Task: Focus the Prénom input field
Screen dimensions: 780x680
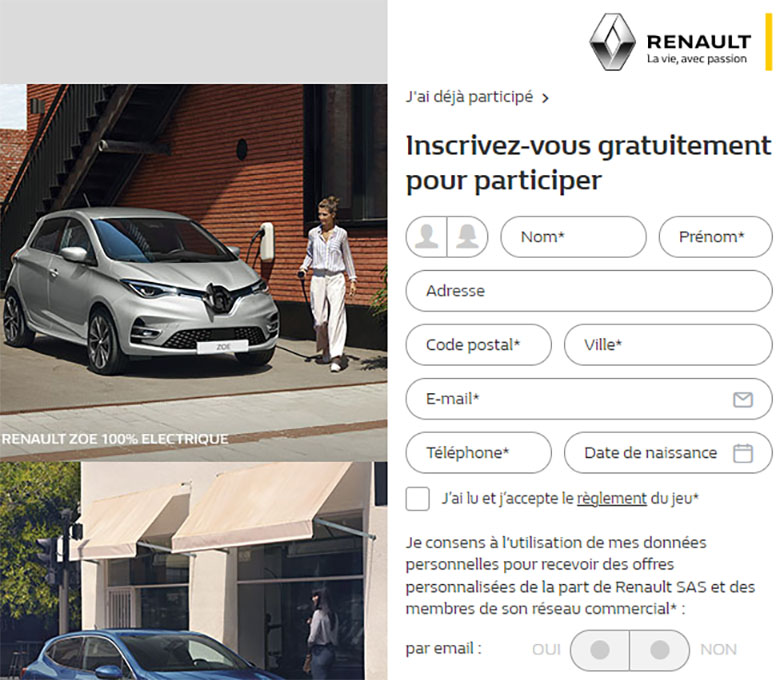Action: tap(715, 237)
